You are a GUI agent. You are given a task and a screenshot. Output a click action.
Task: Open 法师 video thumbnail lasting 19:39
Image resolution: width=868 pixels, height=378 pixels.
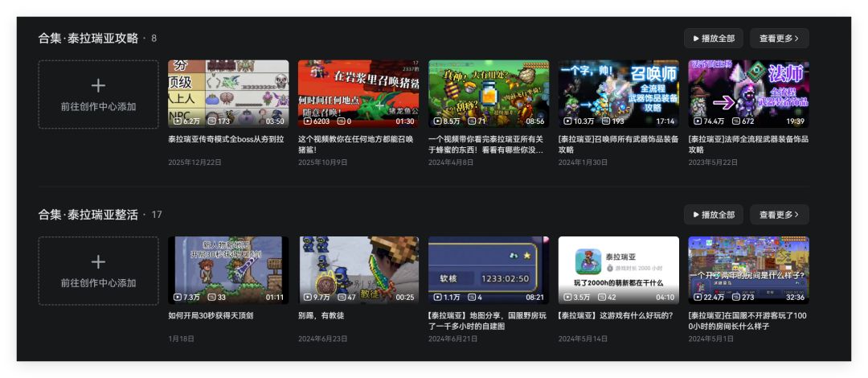749,93
